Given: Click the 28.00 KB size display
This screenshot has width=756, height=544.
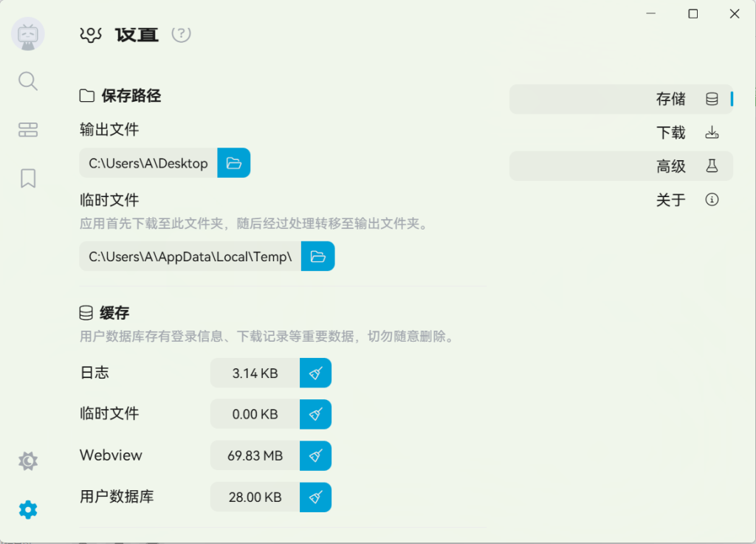Looking at the screenshot, I should pyautogui.click(x=255, y=497).
